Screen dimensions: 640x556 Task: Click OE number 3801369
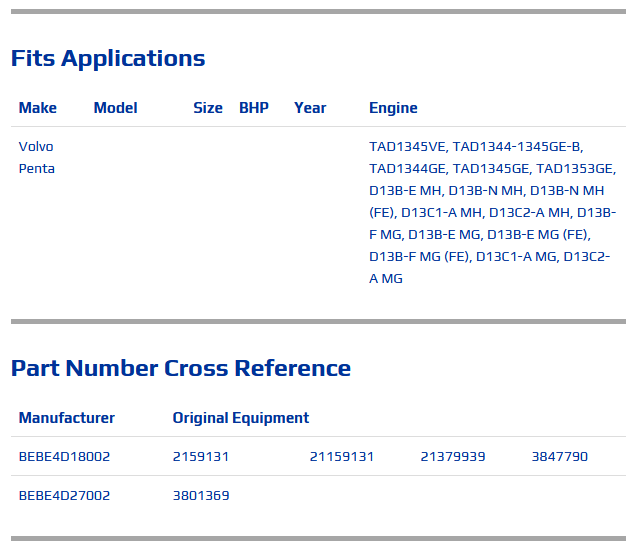coord(201,496)
